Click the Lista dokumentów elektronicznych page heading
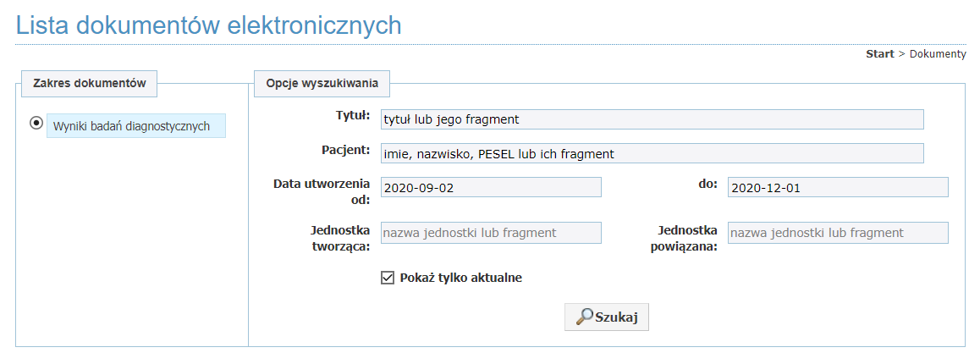980x364 pixels. pyautogui.click(x=208, y=25)
